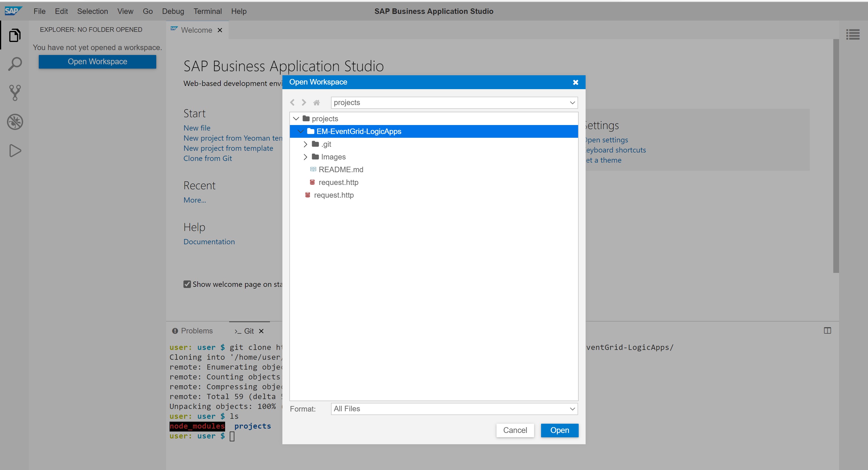Open the Explorer files icon in sidebar
Screen dimensions: 868x470
14,35
